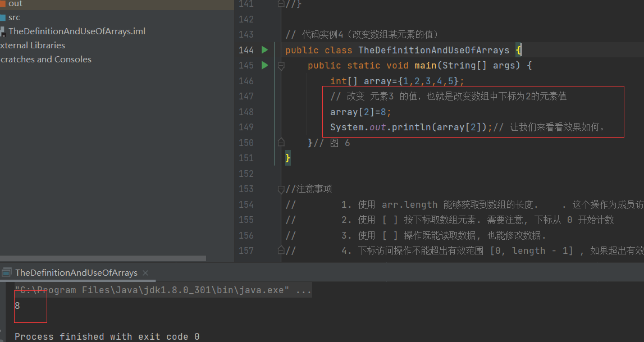The height and width of the screenshot is (342, 644).
Task: Click the run tab application icon
Action: pos(6,272)
